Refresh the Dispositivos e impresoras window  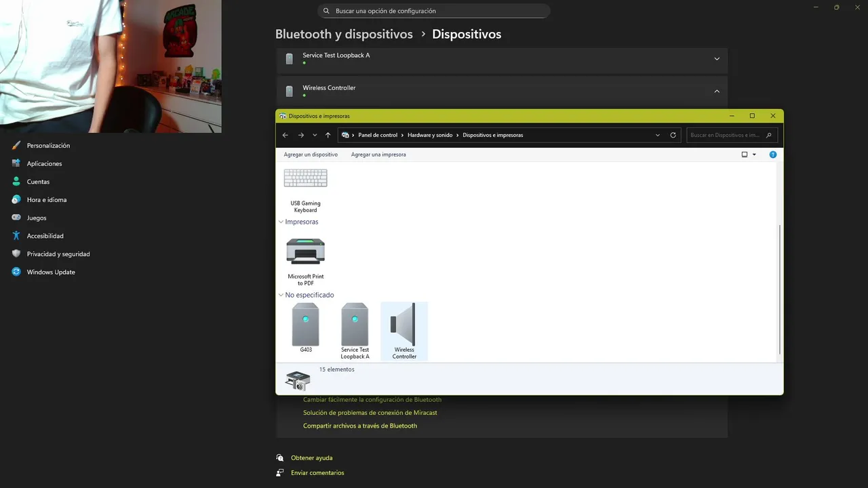tap(673, 135)
